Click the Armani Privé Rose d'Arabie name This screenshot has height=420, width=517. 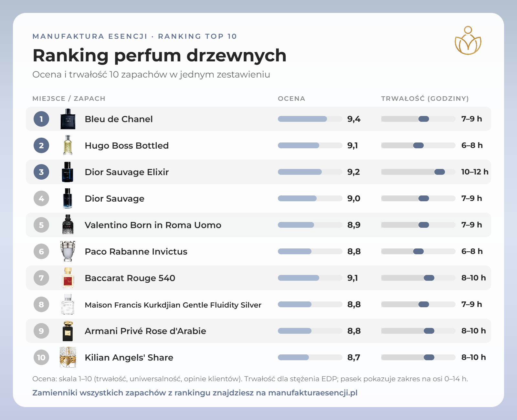pyautogui.click(x=145, y=331)
